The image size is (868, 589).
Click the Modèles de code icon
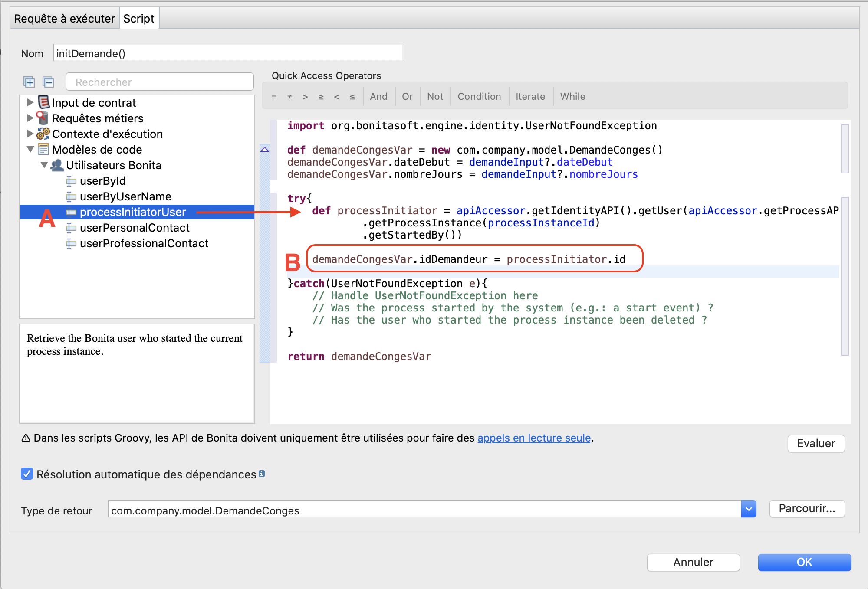click(43, 149)
